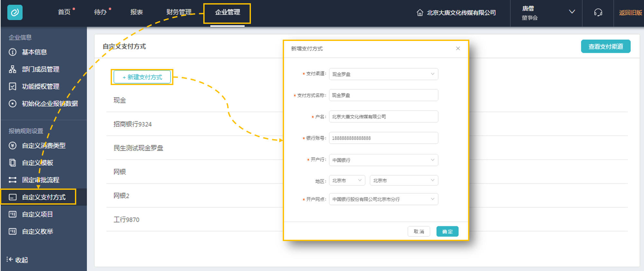The width and height of the screenshot is (644, 271).
Task: Open the province 北京市 dropdown
Action: (x=347, y=180)
